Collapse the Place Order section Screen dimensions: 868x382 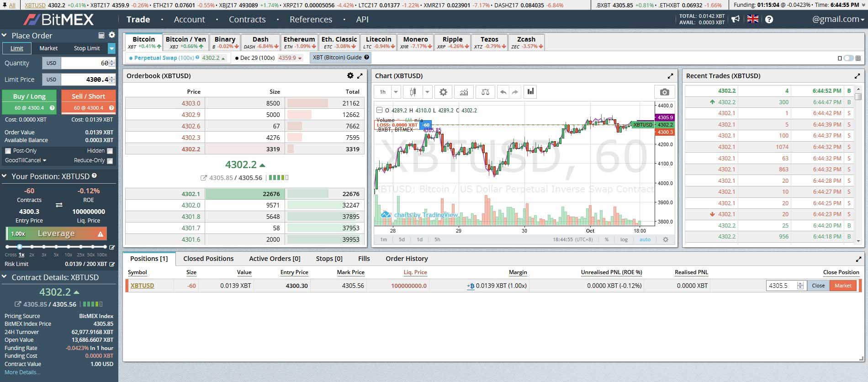pyautogui.click(x=5, y=35)
